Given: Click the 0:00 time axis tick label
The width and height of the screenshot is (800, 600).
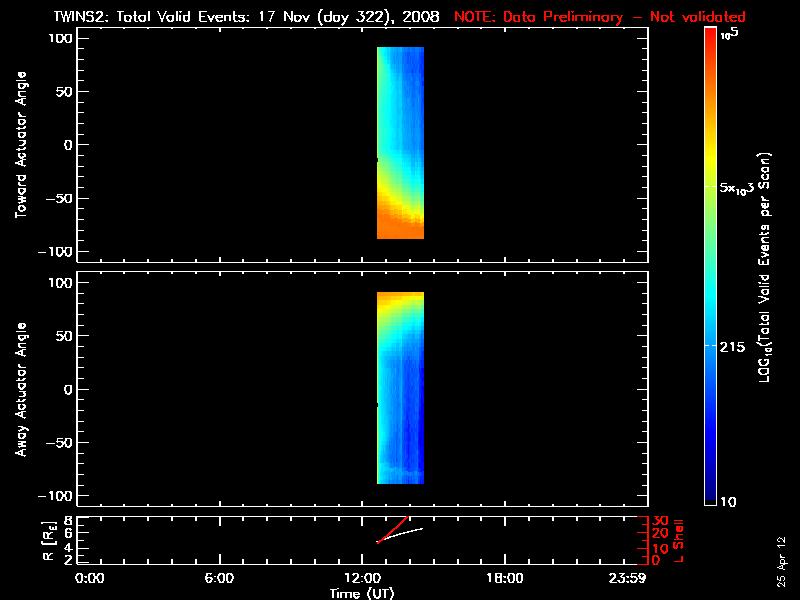Looking at the screenshot, I should [x=90, y=578].
